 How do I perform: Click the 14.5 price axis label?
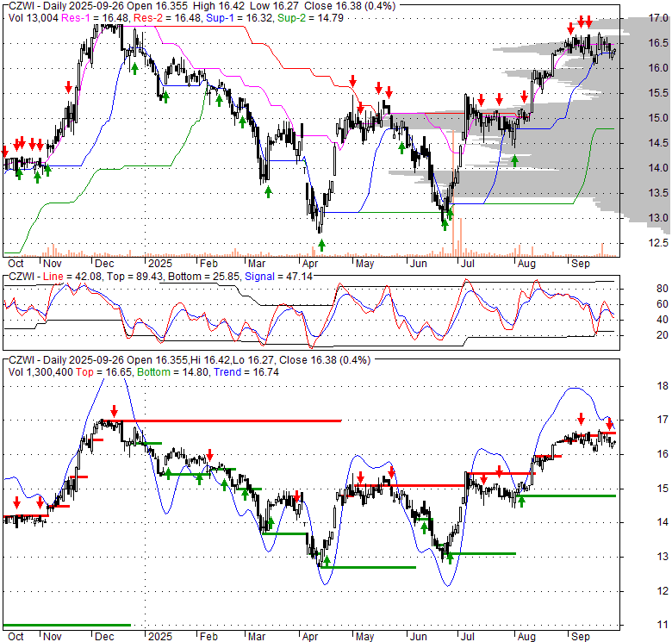click(659, 143)
